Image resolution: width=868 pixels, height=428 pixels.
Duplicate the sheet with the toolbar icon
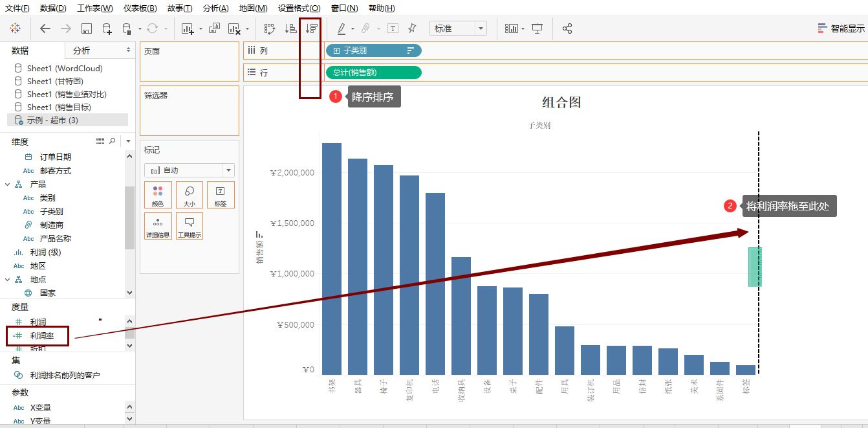[215, 28]
